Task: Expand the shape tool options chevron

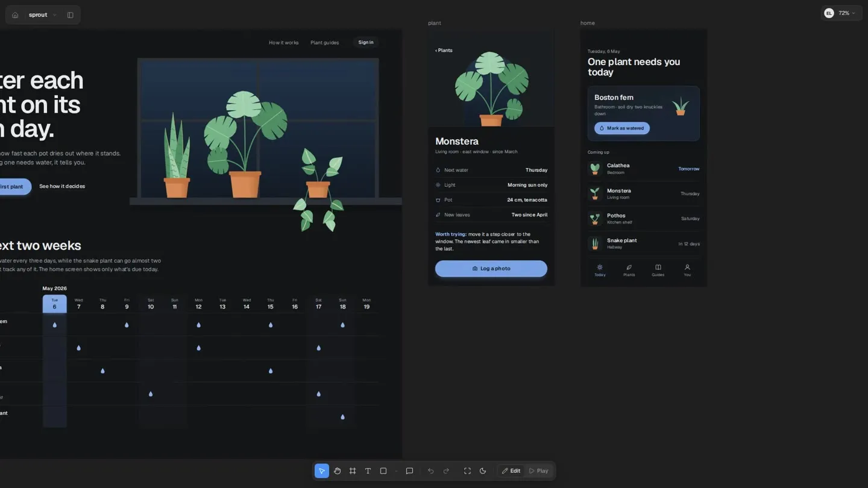Action: pyautogui.click(x=396, y=471)
